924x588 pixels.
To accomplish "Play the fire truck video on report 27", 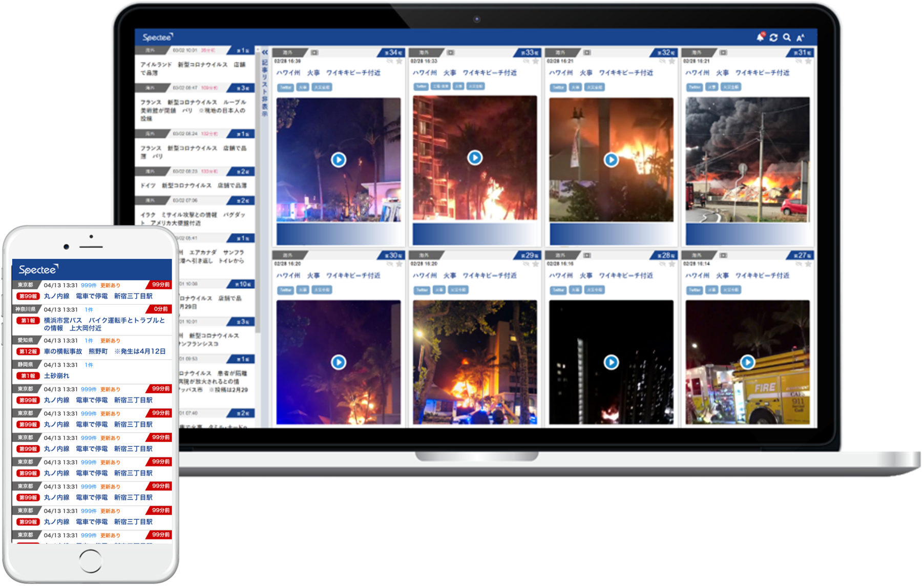I will 747,363.
